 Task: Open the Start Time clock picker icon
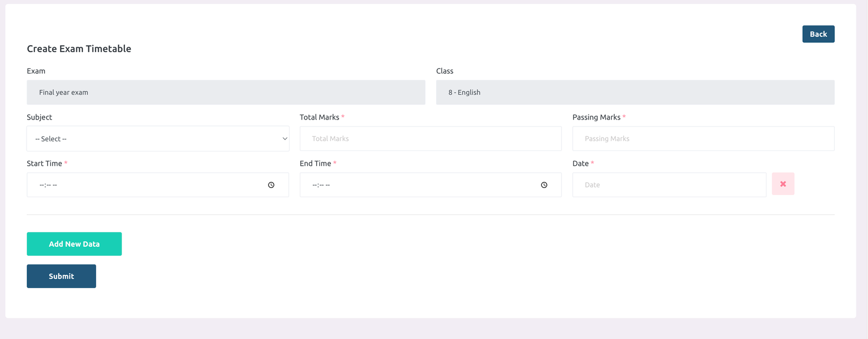[x=271, y=185]
